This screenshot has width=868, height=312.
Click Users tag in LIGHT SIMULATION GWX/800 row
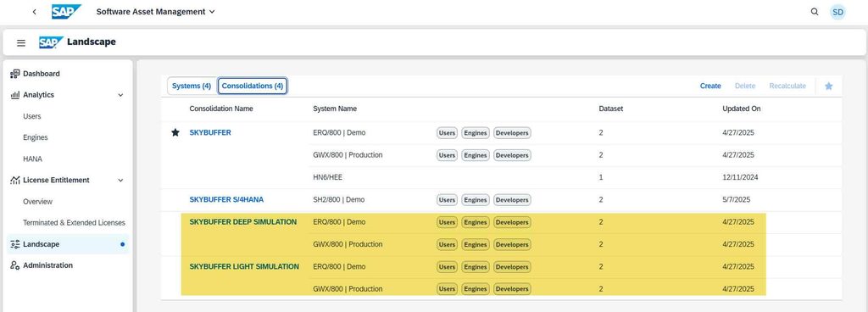point(447,289)
